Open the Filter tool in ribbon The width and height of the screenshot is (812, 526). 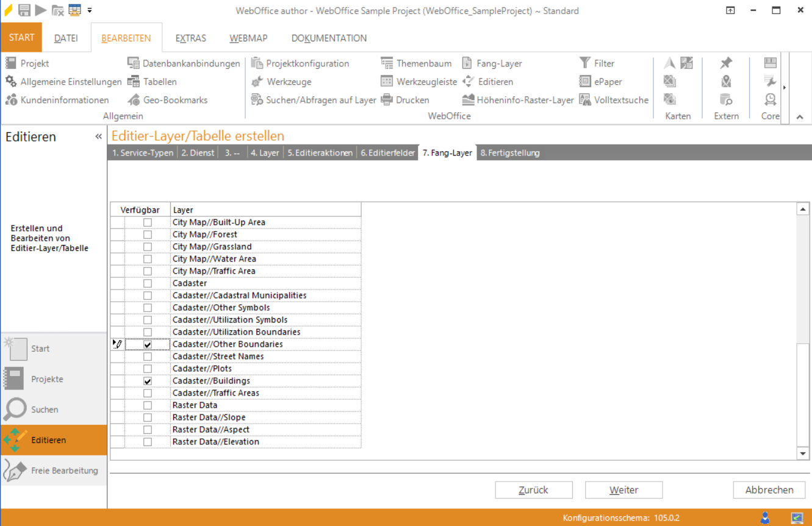coord(585,63)
